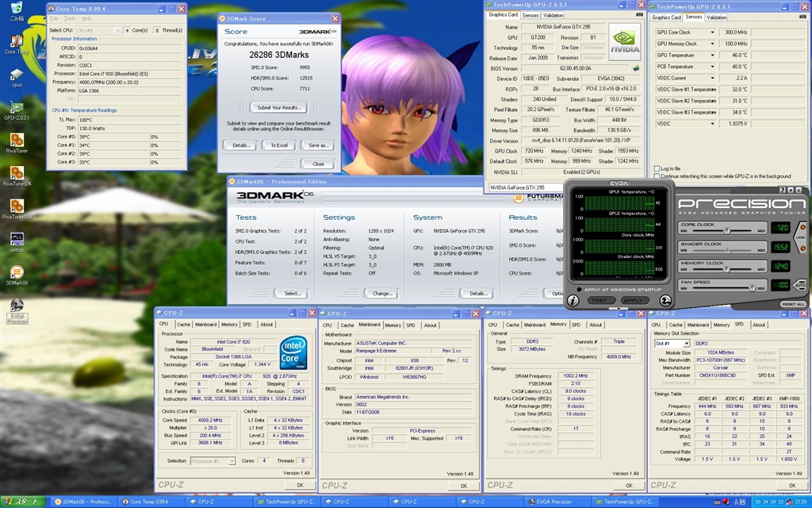
Task: Enable the Log to file checkbox
Action: [x=655, y=168]
